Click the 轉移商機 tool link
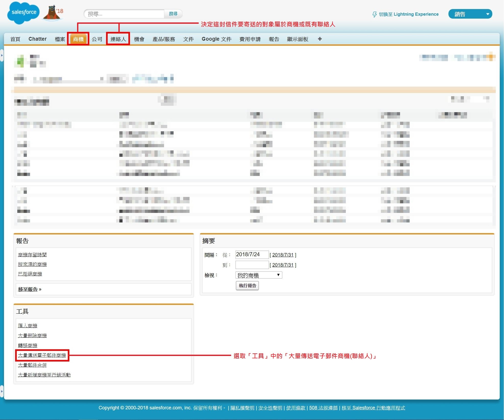The height and width of the screenshot is (420, 504). [28, 345]
